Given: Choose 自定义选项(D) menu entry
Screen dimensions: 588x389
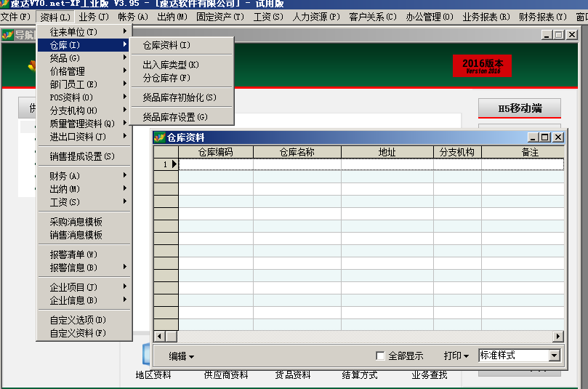Looking at the screenshot, I should [x=84, y=320].
